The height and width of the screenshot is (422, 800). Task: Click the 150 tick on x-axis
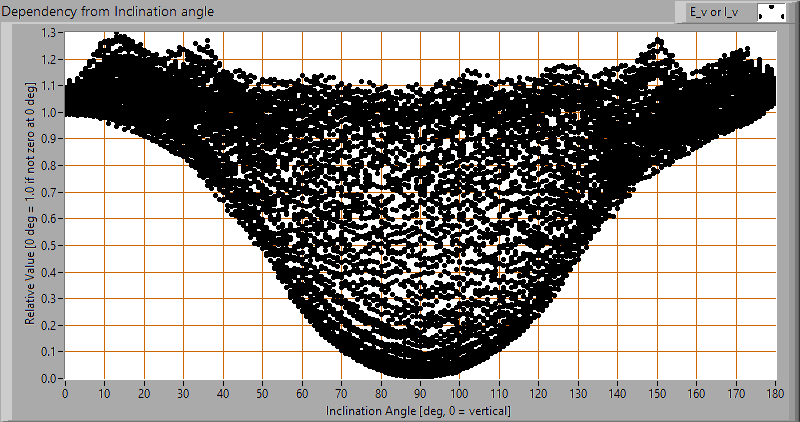657,393
